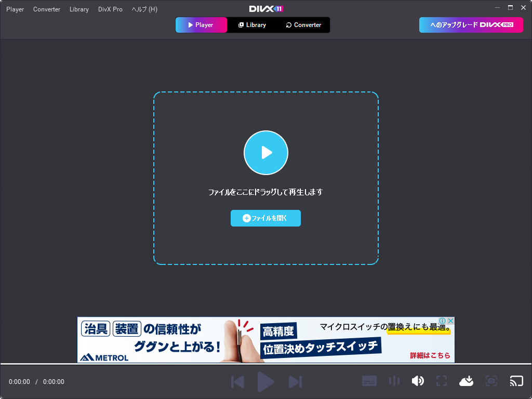Close the advertisement with its X

(x=451, y=320)
